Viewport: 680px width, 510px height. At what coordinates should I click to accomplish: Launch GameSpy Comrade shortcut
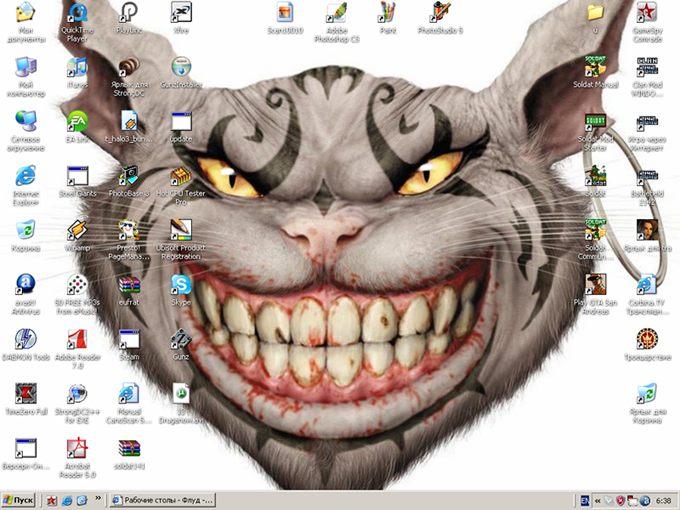point(647,13)
